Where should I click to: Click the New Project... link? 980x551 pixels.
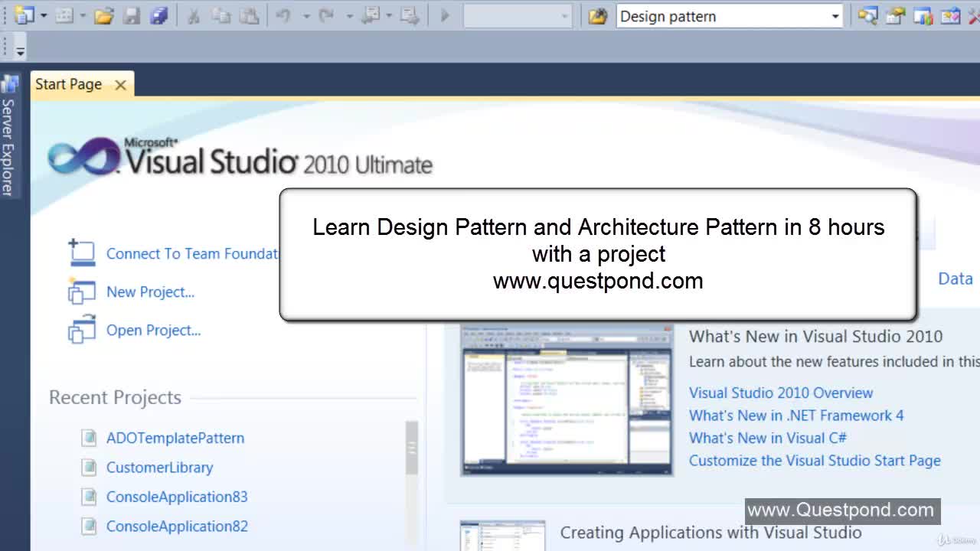click(150, 292)
